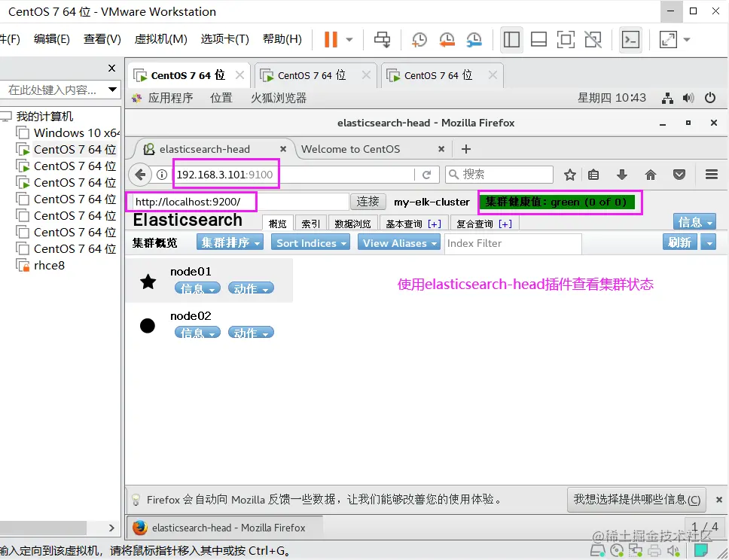This screenshot has width=729, height=560.
Task: Click the 刷新 refresh button
Action: coord(680,242)
